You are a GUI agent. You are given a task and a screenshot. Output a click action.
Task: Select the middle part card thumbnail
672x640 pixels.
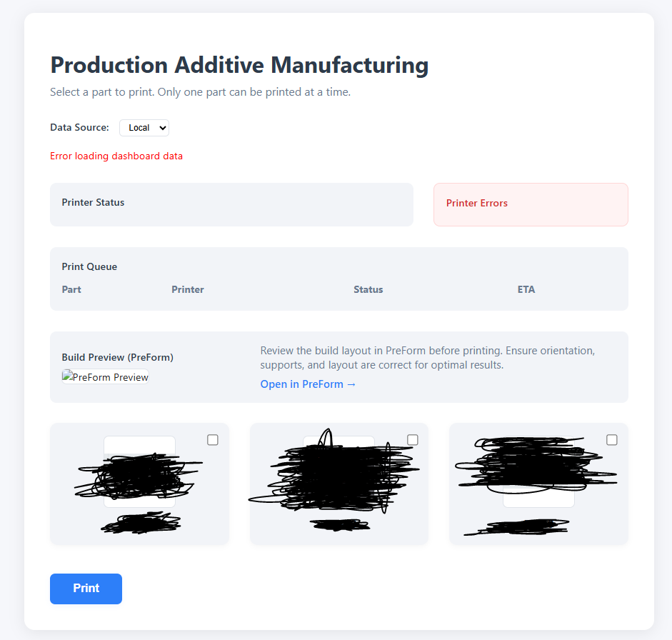[338, 472]
